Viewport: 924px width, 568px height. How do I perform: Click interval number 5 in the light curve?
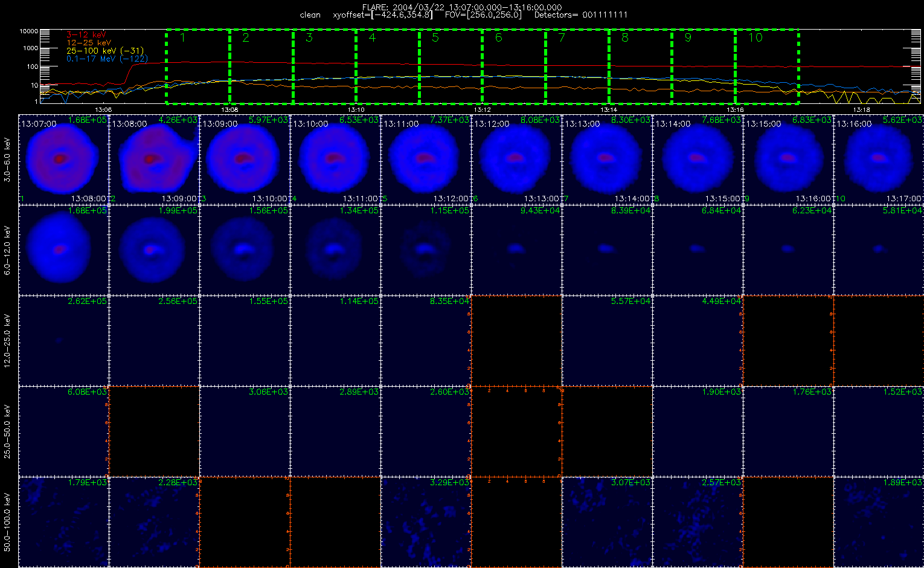tap(435, 37)
